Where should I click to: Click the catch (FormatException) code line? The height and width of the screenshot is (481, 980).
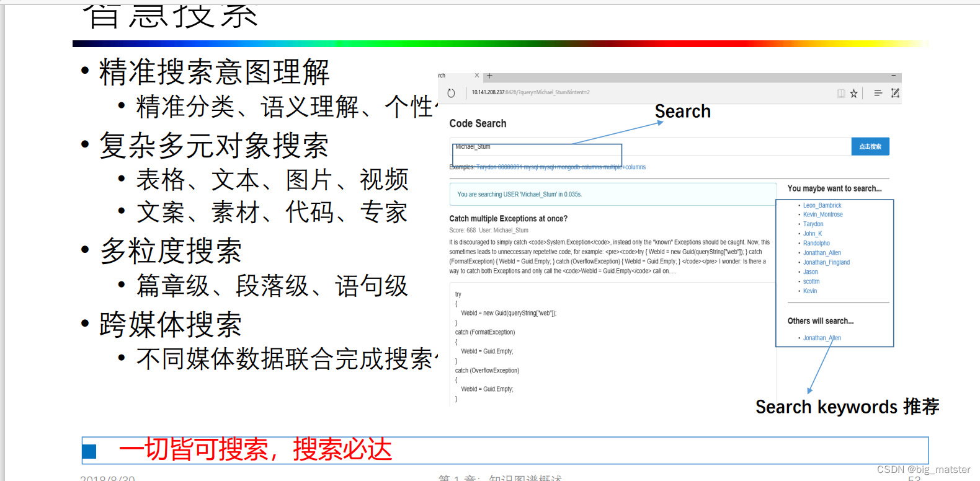[485, 332]
